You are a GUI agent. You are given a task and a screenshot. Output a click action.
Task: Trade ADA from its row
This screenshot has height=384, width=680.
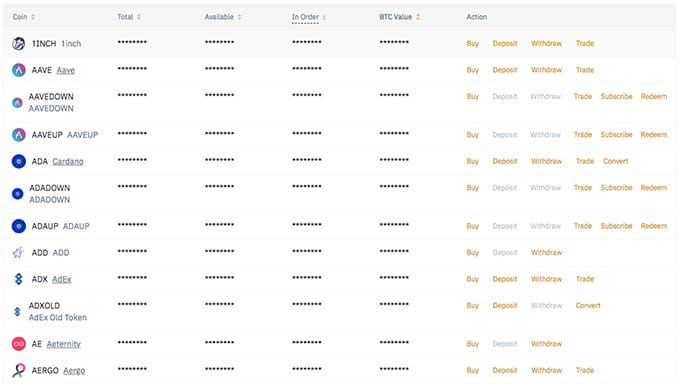[x=585, y=161]
